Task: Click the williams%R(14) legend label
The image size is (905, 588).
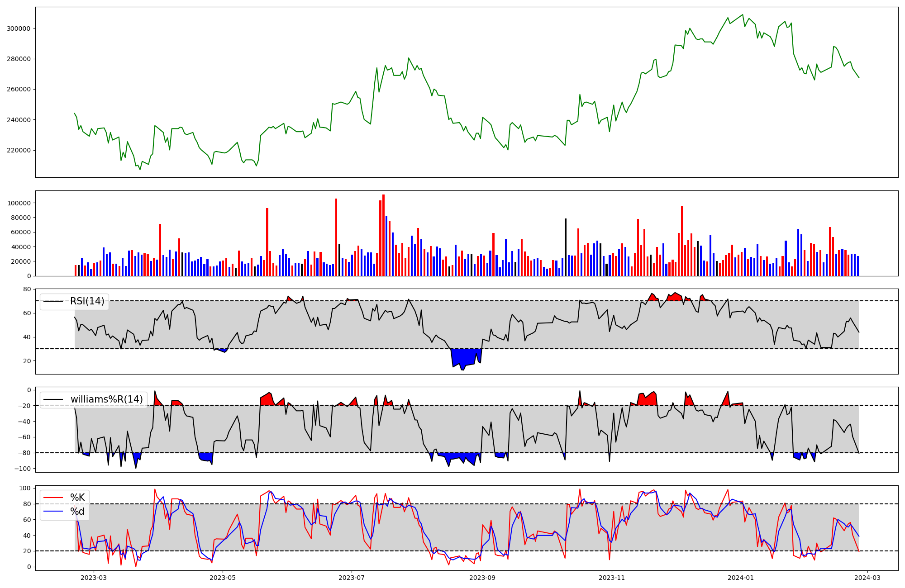Action: click(106, 399)
